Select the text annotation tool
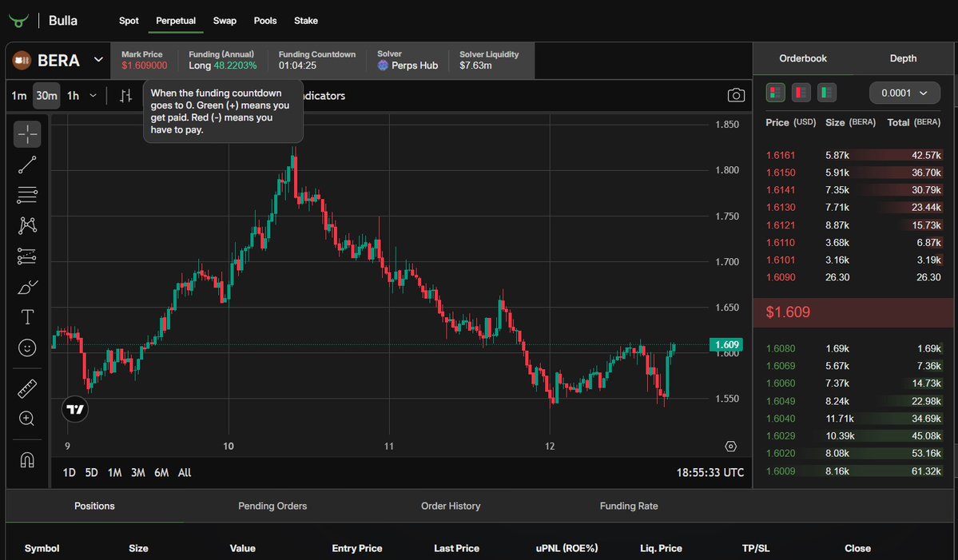This screenshot has width=958, height=560. coord(27,317)
